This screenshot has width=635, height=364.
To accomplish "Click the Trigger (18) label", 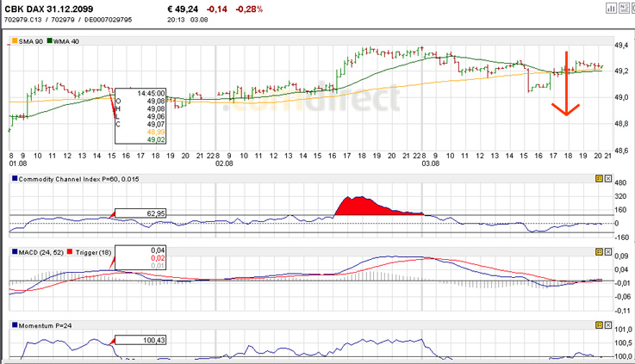I will point(93,252).
